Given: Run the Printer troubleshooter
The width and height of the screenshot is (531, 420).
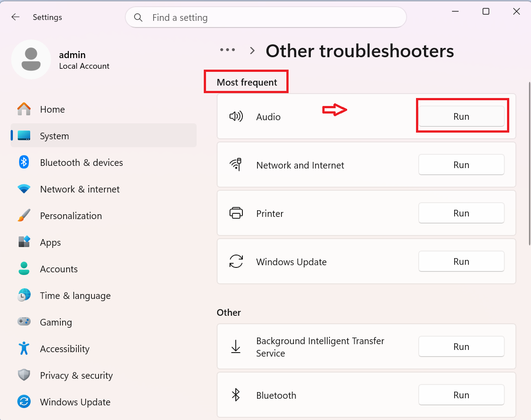Looking at the screenshot, I should point(461,213).
